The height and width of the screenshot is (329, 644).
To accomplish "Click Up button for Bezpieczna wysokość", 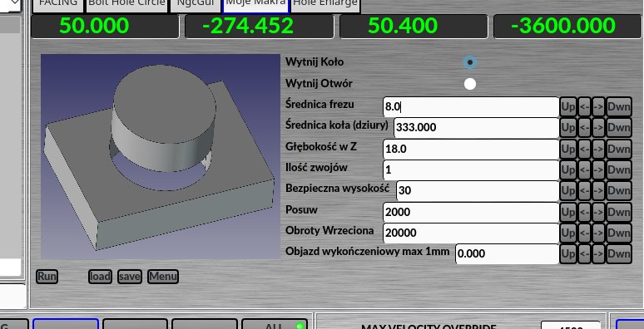I will point(568,191).
